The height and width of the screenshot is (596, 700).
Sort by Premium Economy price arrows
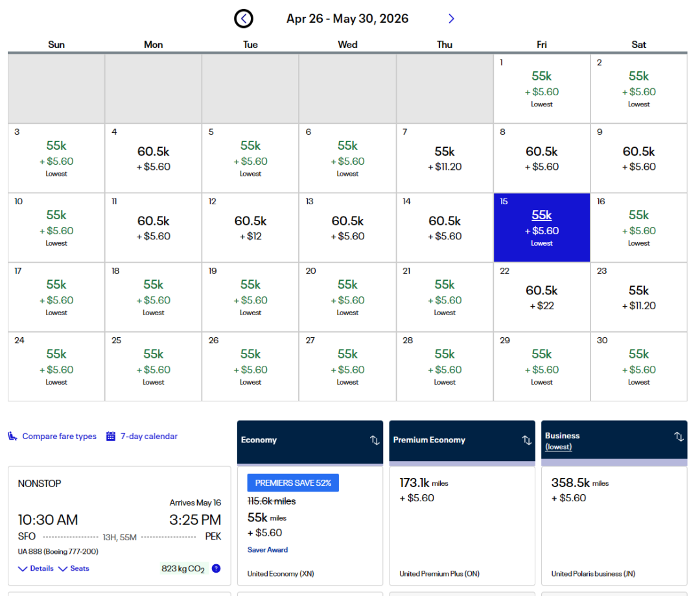point(527,440)
